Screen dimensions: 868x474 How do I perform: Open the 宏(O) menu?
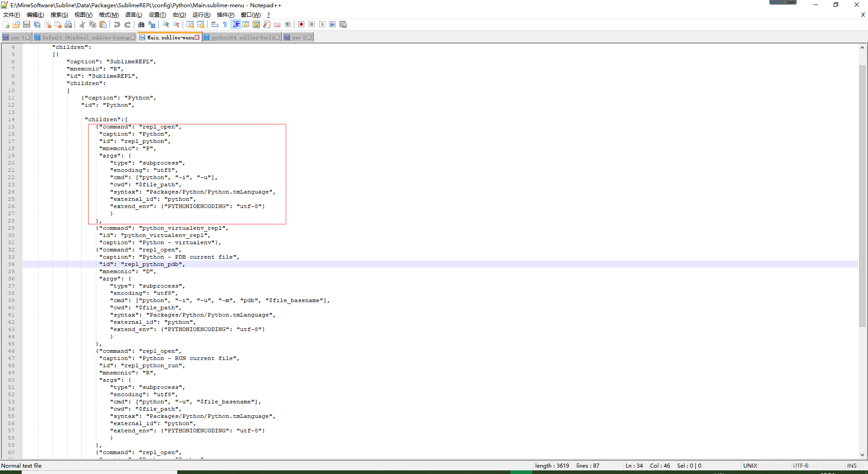pos(179,15)
